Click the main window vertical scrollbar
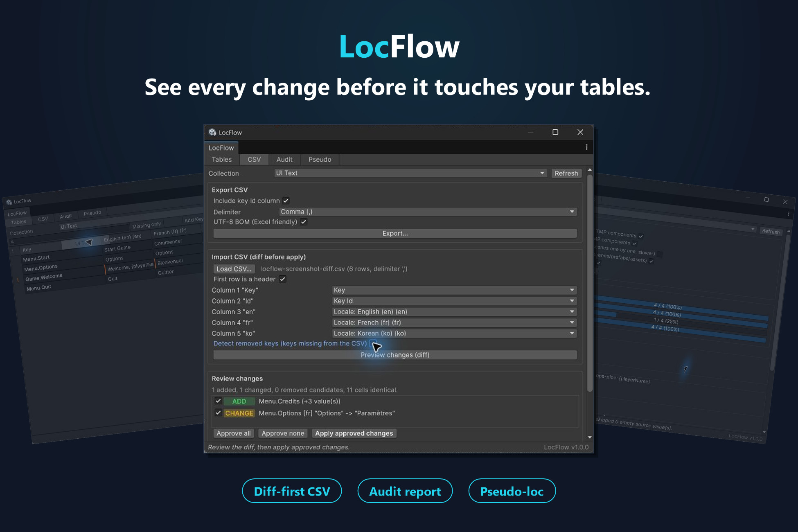Screen dimensions: 798x532 coord(590,283)
